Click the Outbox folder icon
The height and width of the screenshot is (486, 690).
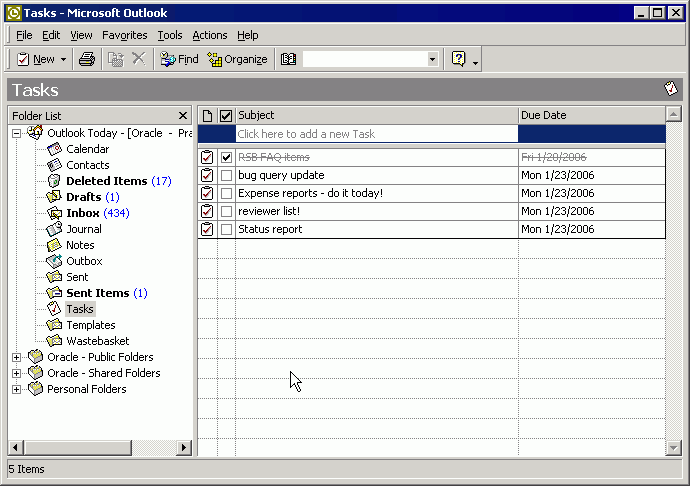(54, 261)
